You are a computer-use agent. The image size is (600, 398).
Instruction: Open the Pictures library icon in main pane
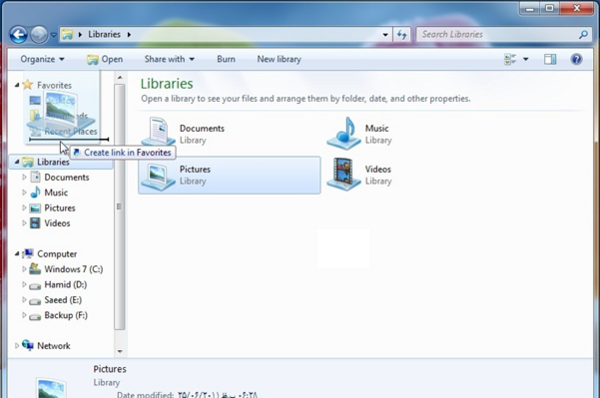click(x=158, y=176)
